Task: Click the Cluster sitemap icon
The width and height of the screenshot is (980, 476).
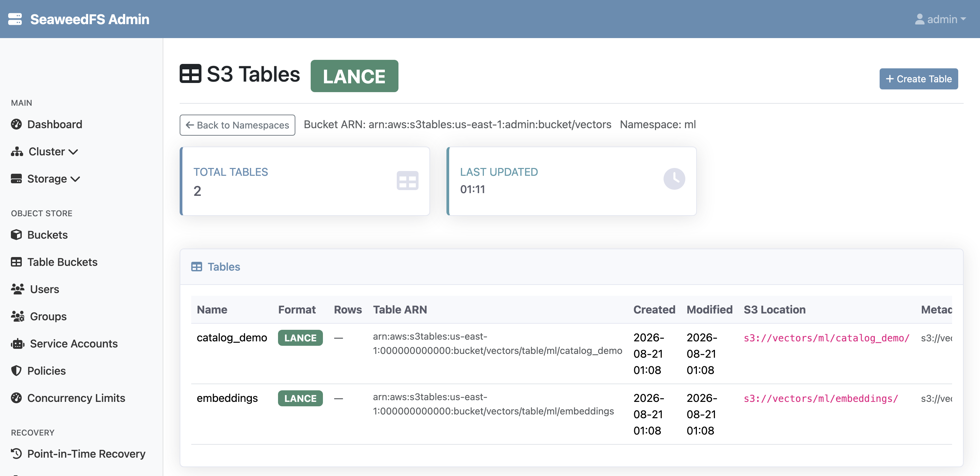Action: (17, 151)
